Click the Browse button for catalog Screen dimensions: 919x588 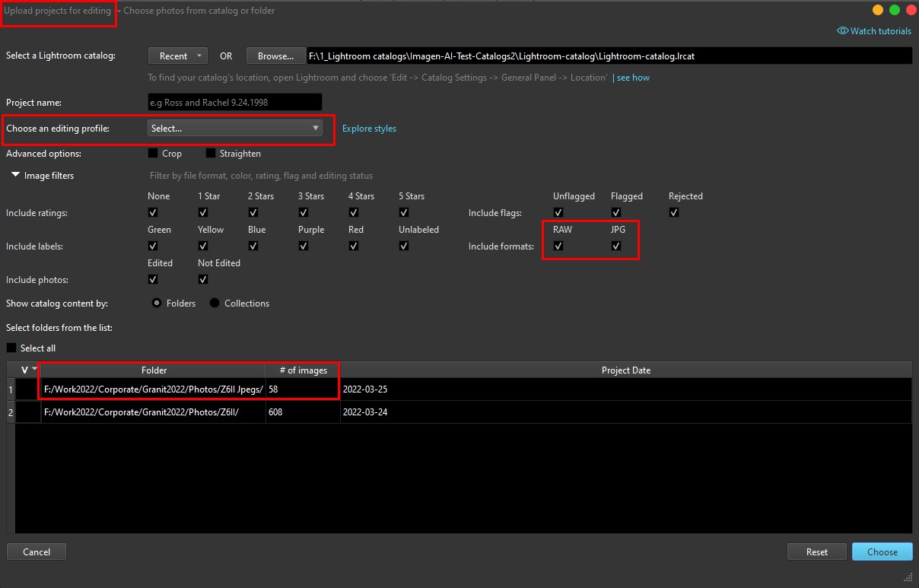275,56
